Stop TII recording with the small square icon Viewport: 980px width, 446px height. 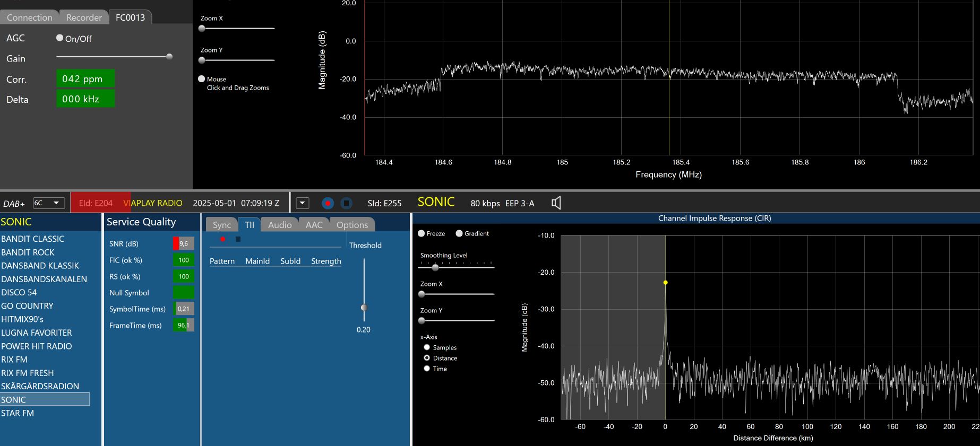238,239
